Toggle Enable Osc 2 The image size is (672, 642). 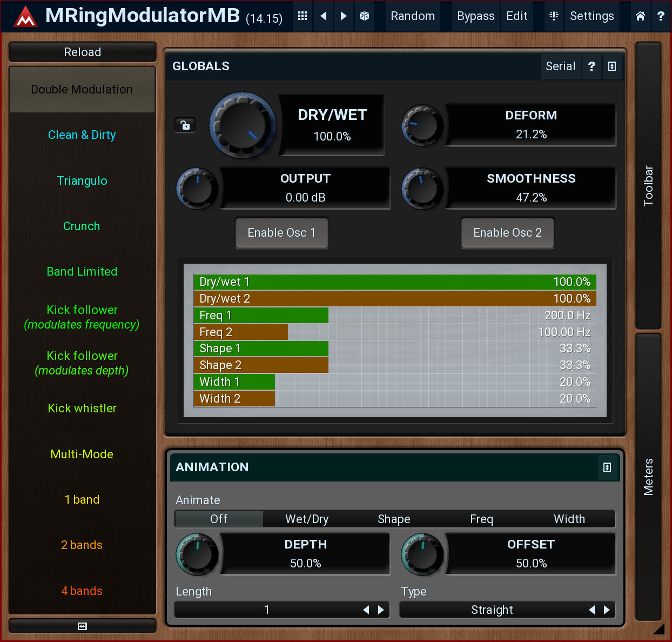click(507, 233)
